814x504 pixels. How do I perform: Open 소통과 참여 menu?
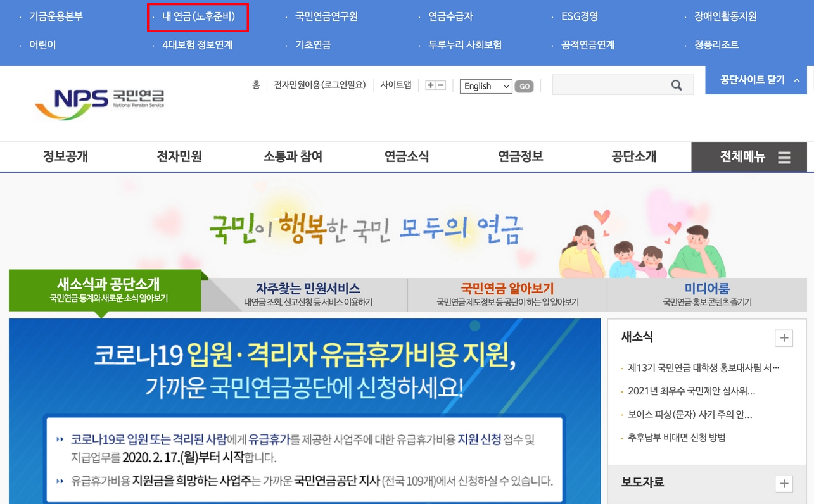[293, 156]
